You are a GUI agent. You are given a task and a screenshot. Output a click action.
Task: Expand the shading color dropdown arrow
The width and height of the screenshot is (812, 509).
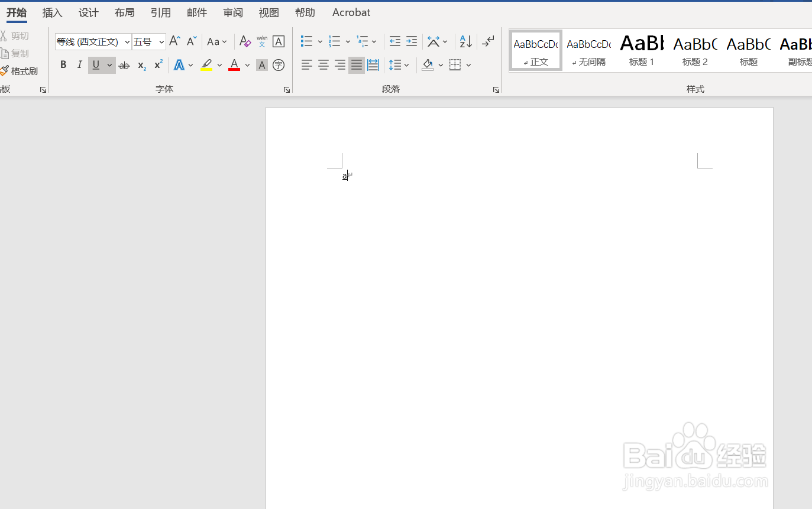click(441, 65)
